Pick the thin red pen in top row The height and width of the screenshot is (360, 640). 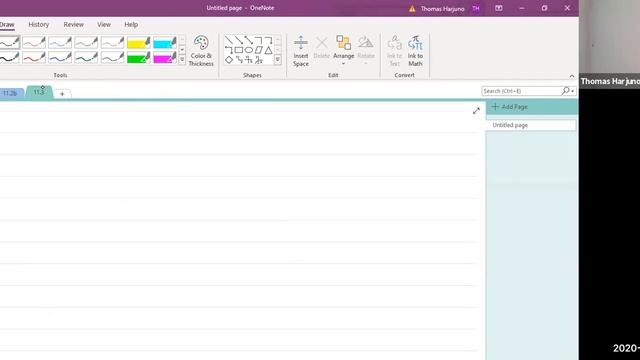(x=34, y=42)
